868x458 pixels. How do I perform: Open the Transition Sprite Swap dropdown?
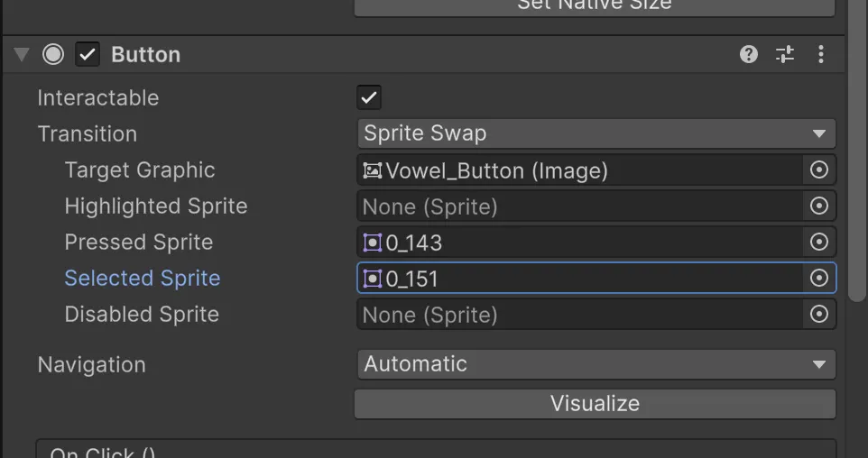pyautogui.click(x=596, y=133)
